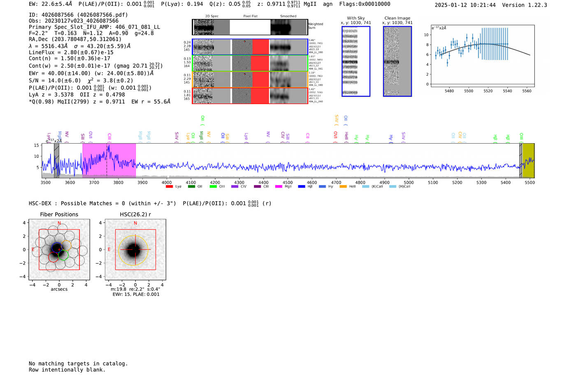576x392 pixels.
Task: Select the Weighted Sum 2D spectrum strip
Action: tap(250, 27)
